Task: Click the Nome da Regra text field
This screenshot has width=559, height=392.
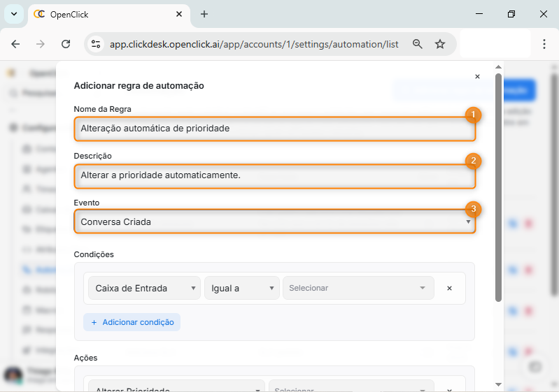Action: (x=274, y=129)
